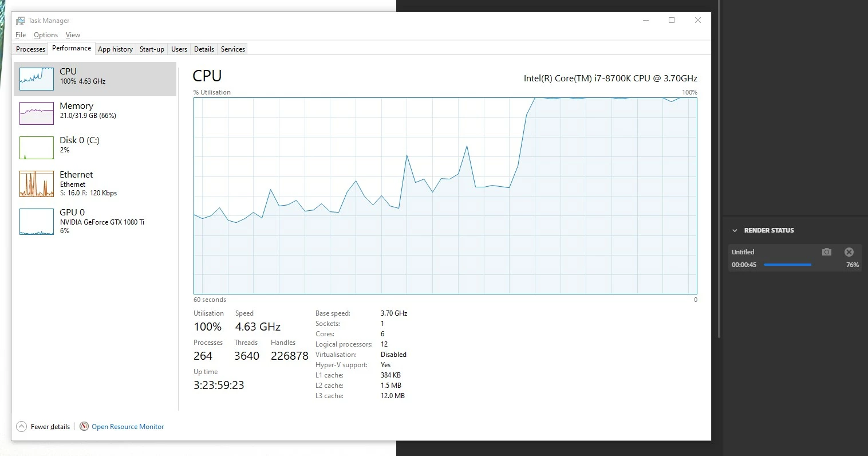The image size is (868, 456).
Task: Click the large CPU heading
Action: (207, 76)
